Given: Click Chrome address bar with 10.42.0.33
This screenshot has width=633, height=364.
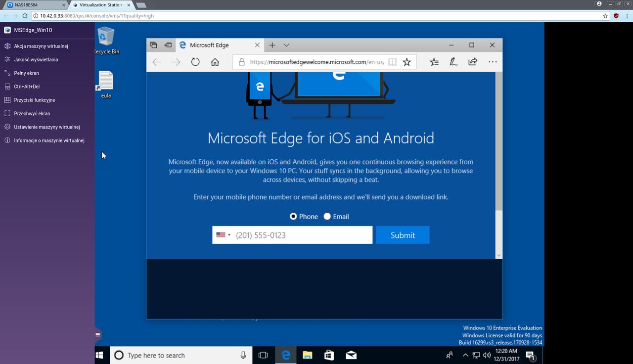Looking at the screenshot, I should (x=316, y=16).
